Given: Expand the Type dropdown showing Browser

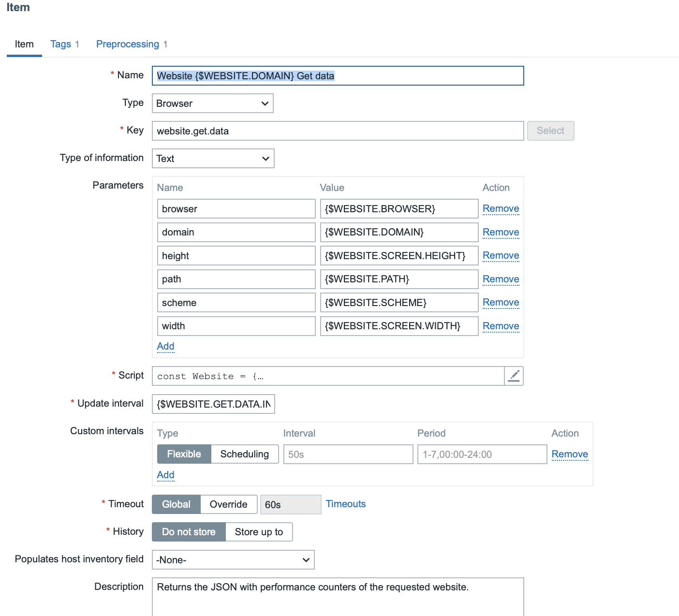Looking at the screenshot, I should pyautogui.click(x=212, y=103).
